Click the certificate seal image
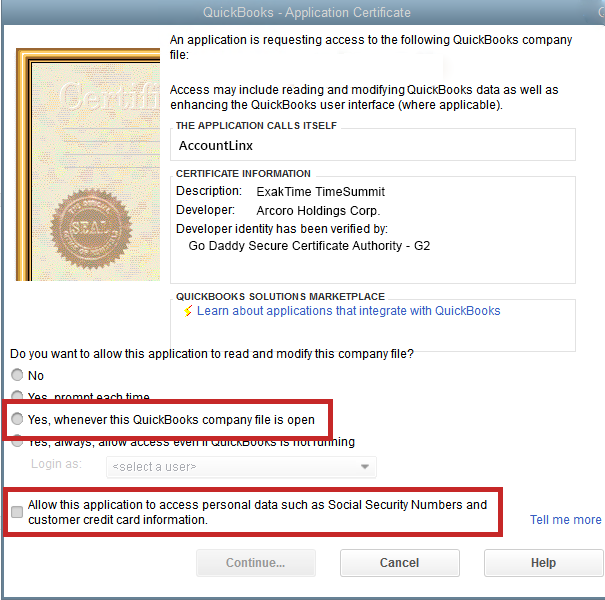Viewport: 605px width, 600px height. pos(91,229)
